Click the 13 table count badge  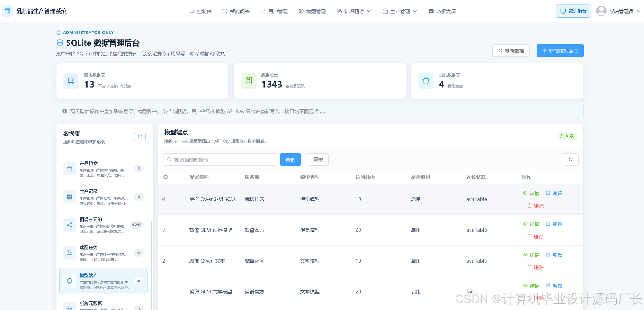[140, 137]
